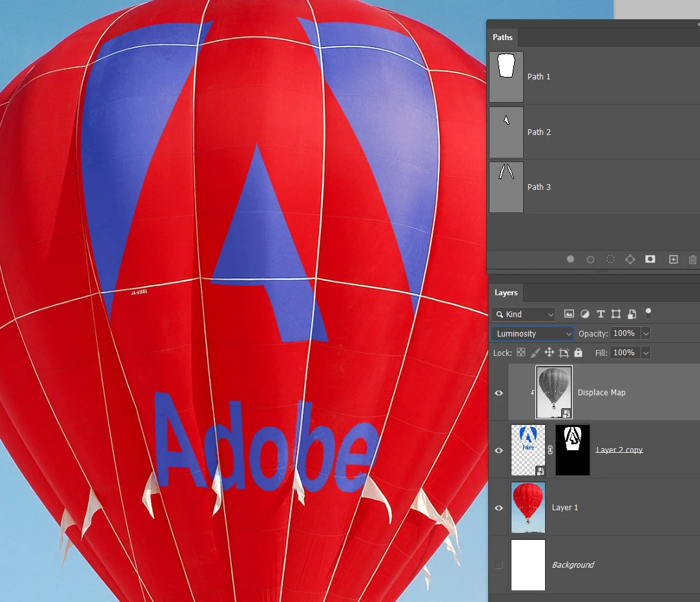Filter for smart objects icon
Viewport: 700px width, 602px height.
632,314
